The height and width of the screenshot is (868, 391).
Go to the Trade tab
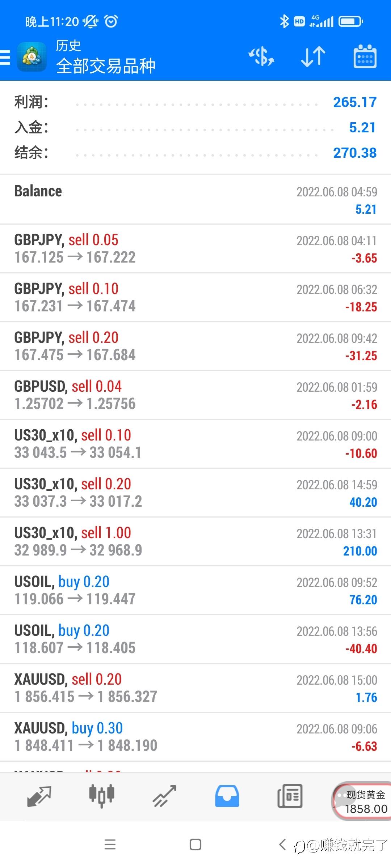(164, 796)
